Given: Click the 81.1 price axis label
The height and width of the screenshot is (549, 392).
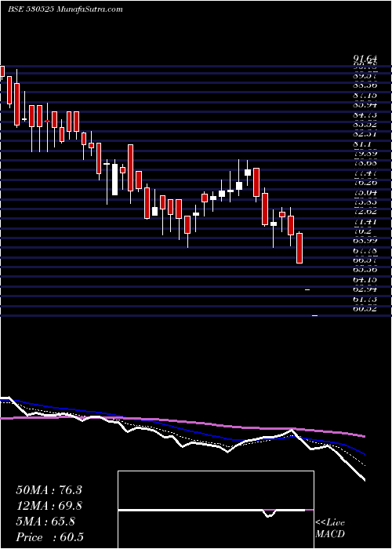Looking at the screenshot, I should [361, 144].
